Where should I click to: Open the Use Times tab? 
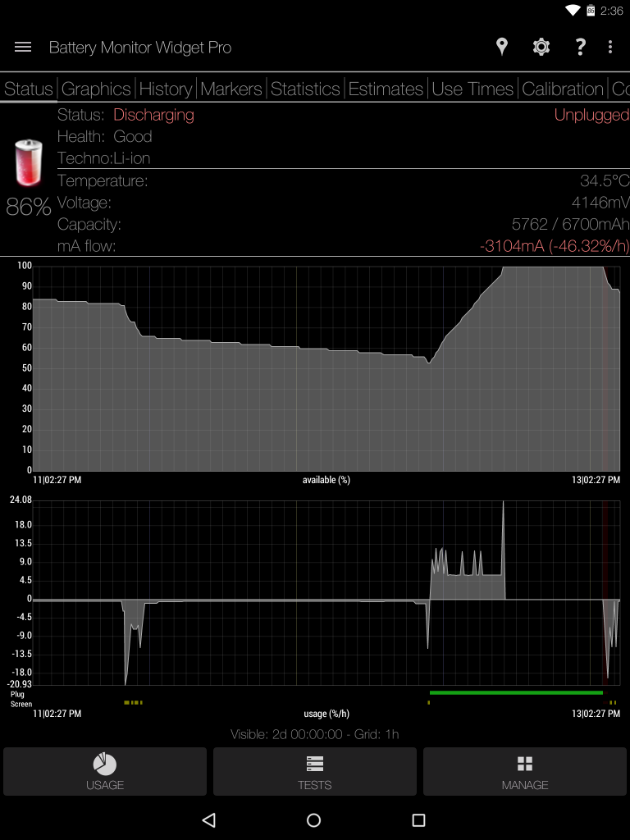(472, 89)
